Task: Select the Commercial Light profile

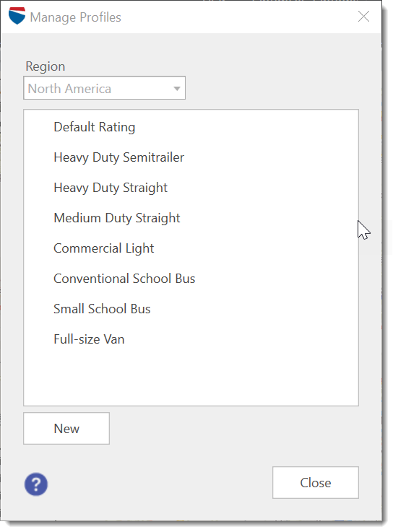Action: coord(103,248)
